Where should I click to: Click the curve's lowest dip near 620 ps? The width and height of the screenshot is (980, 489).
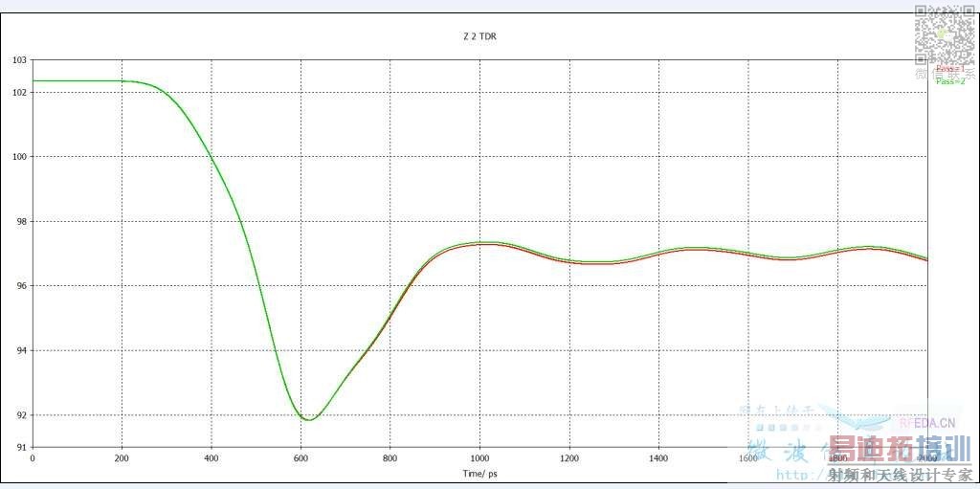[309, 419]
